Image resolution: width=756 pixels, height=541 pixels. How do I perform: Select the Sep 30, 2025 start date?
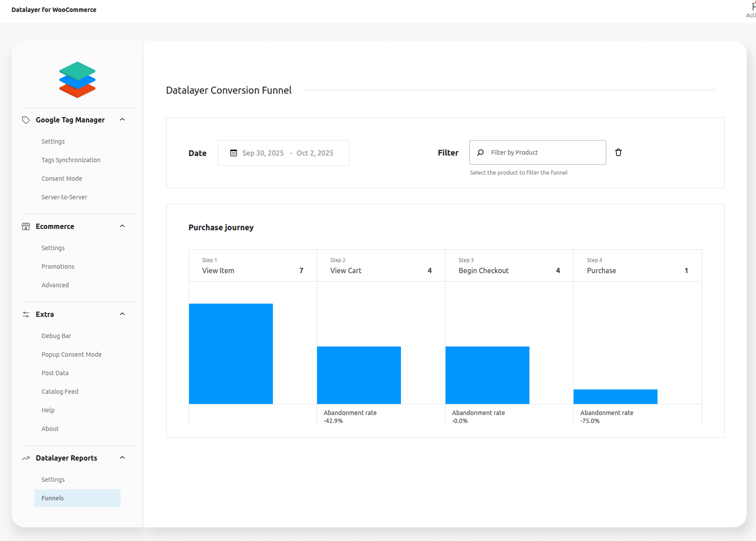coord(263,153)
